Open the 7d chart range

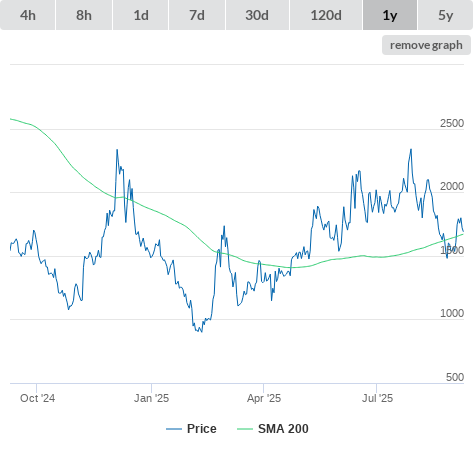[x=197, y=15]
